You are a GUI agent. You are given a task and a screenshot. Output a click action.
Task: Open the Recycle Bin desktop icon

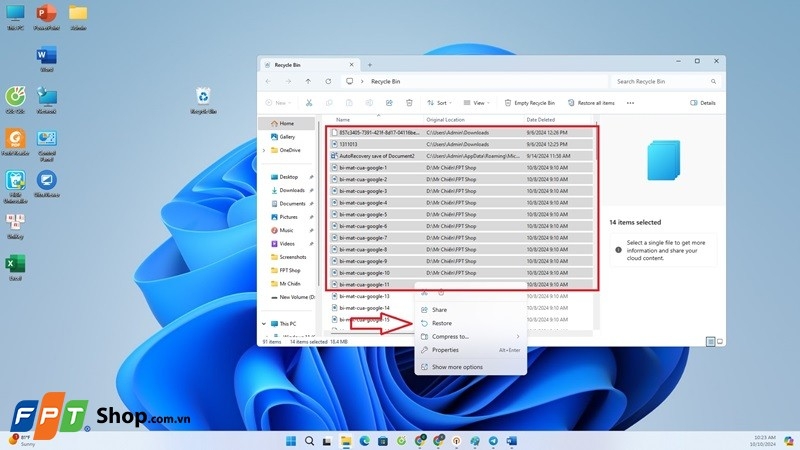(203, 101)
